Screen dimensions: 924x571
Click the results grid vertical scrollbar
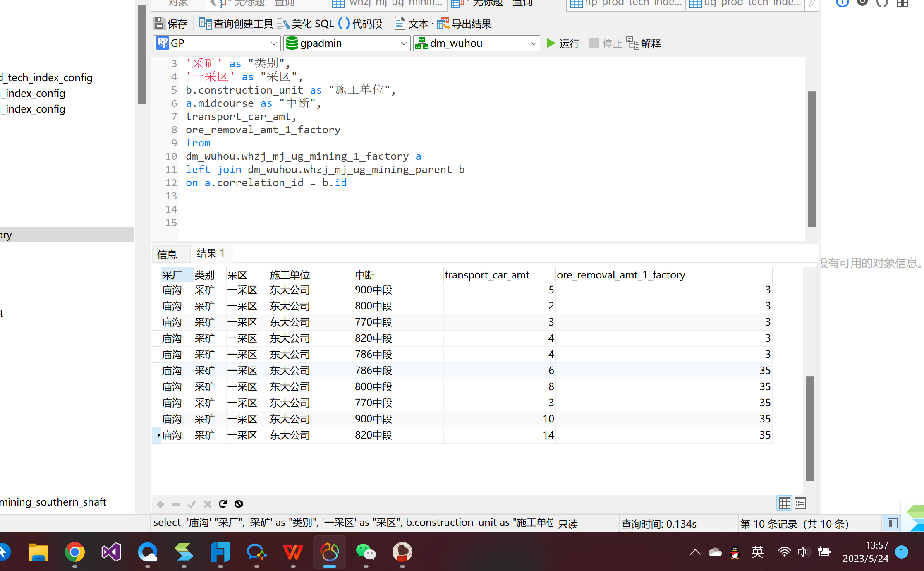tap(810, 428)
